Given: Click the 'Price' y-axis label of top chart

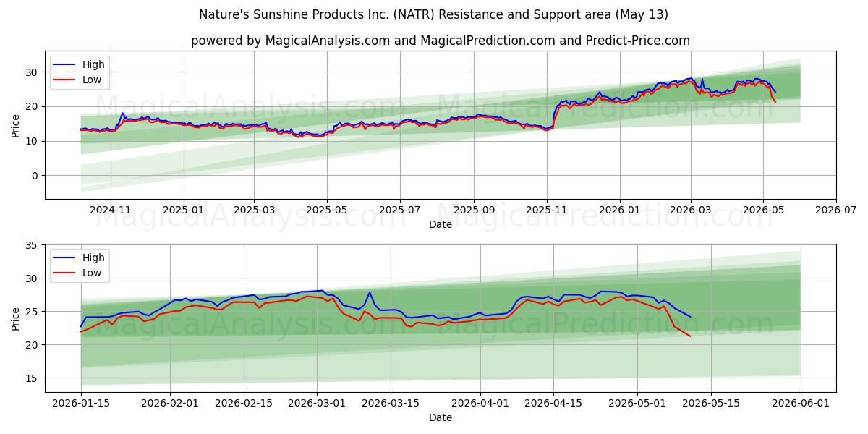Looking at the screenshot, I should tap(15, 125).
